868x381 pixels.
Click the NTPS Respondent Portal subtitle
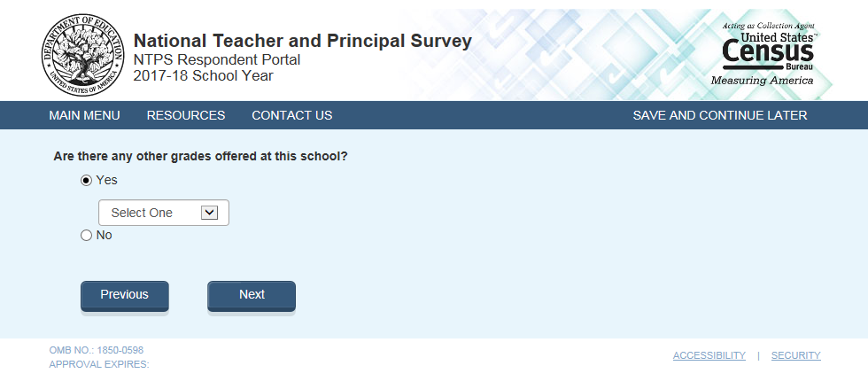[x=217, y=59]
